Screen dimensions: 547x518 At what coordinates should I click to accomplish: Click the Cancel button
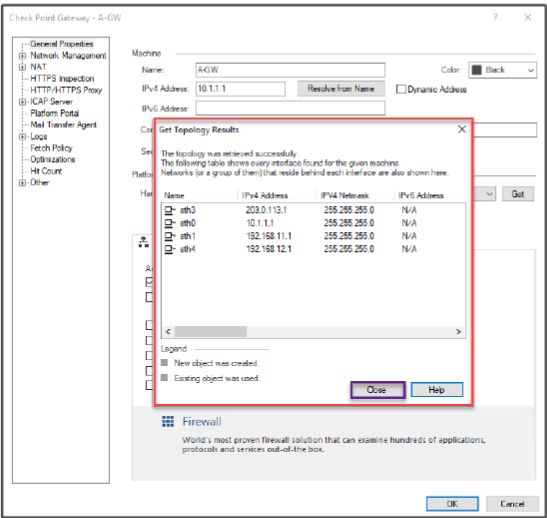point(512,504)
